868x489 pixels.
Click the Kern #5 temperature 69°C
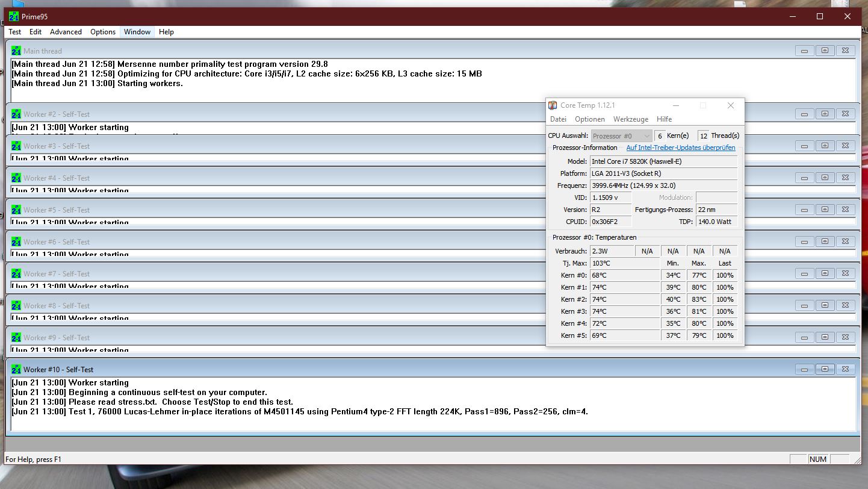(625, 335)
